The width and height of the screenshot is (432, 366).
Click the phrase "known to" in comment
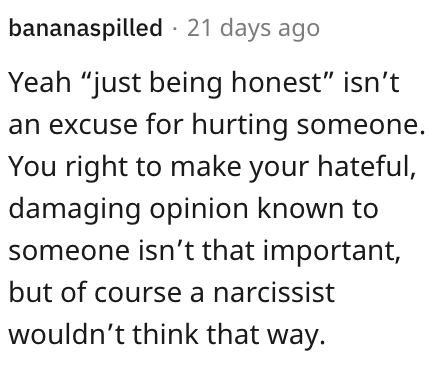click(x=318, y=208)
